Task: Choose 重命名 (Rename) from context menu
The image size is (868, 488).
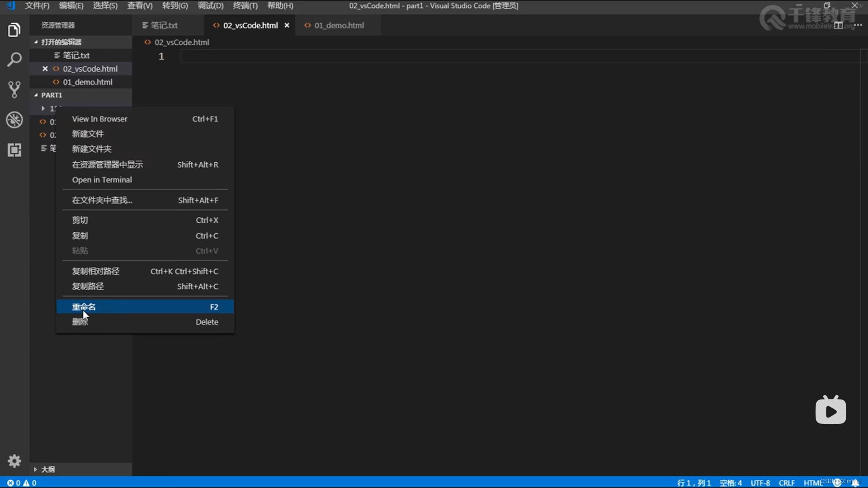Action: tap(145, 307)
